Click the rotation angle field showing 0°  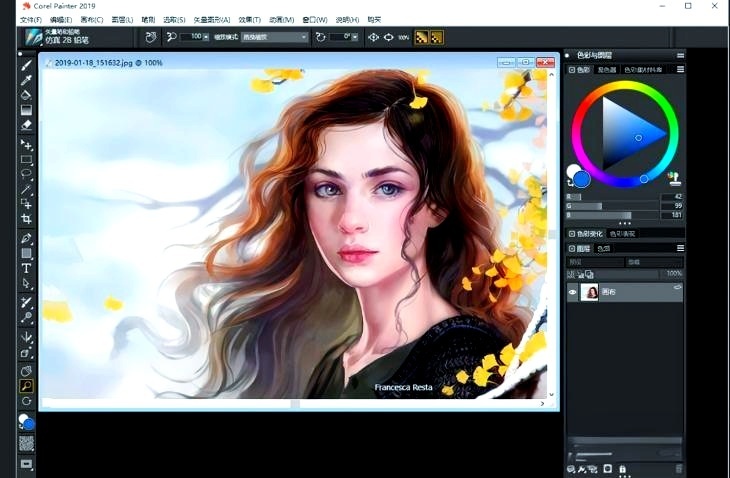click(340, 36)
